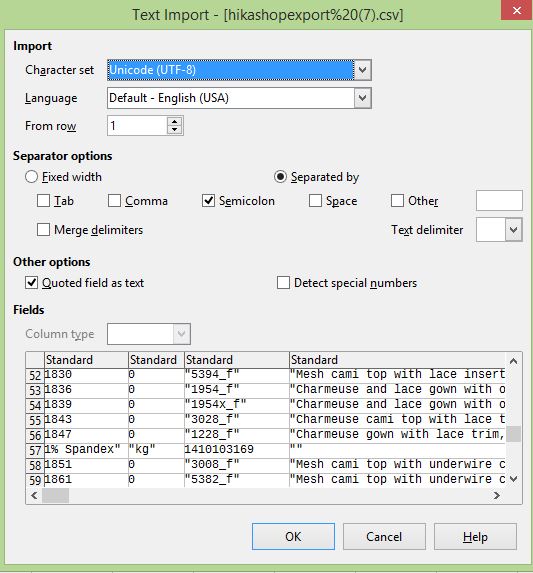Click the horizontal scrollbar thumb

(x=56, y=496)
